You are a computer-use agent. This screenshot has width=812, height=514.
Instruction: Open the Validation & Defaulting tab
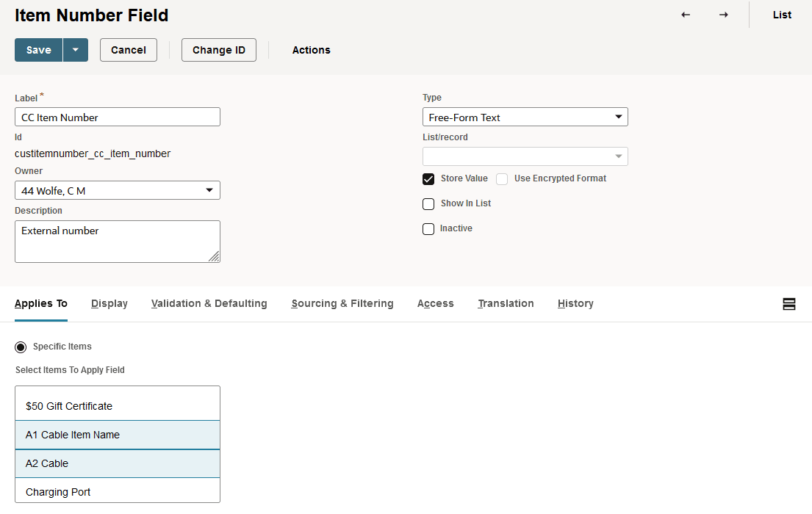click(209, 303)
